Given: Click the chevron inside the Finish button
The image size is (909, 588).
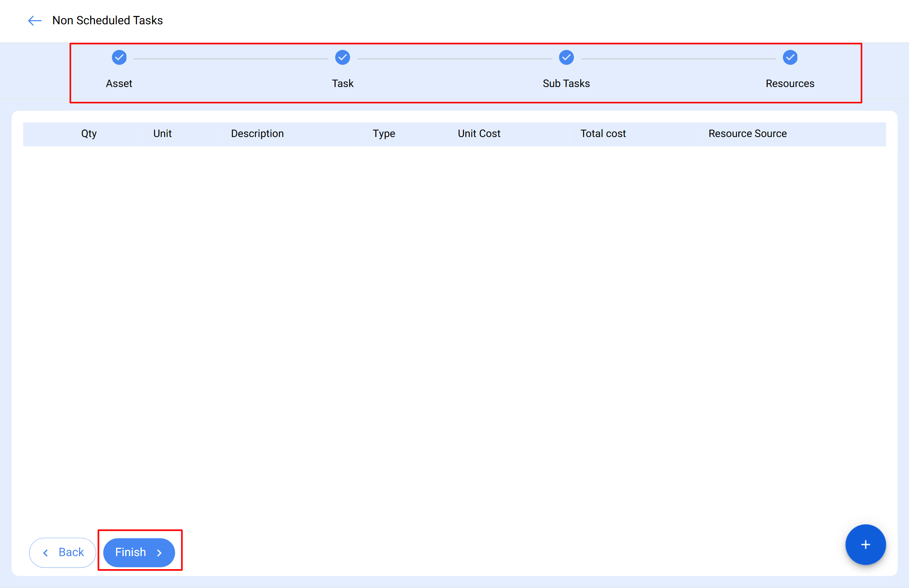Looking at the screenshot, I should click(159, 552).
